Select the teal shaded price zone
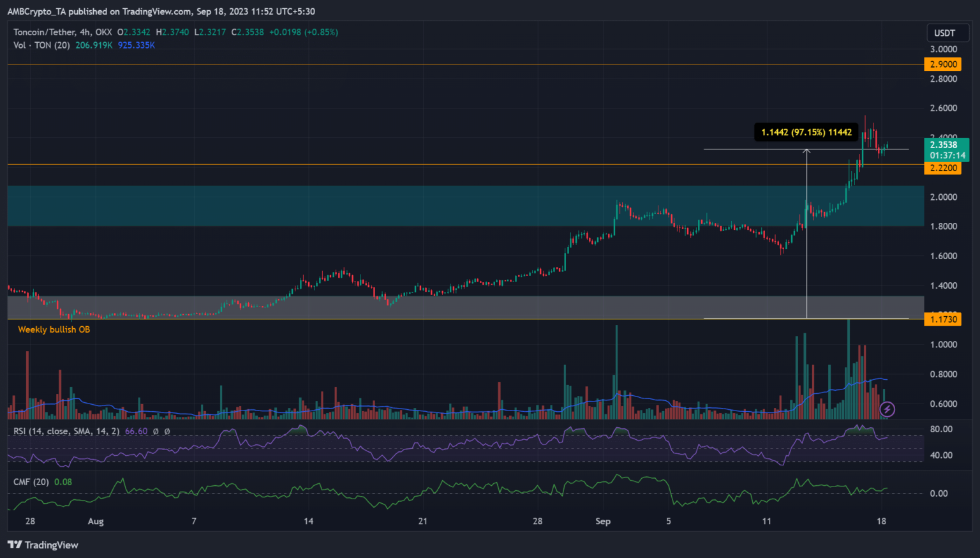The width and height of the screenshot is (980, 558). pos(383,206)
